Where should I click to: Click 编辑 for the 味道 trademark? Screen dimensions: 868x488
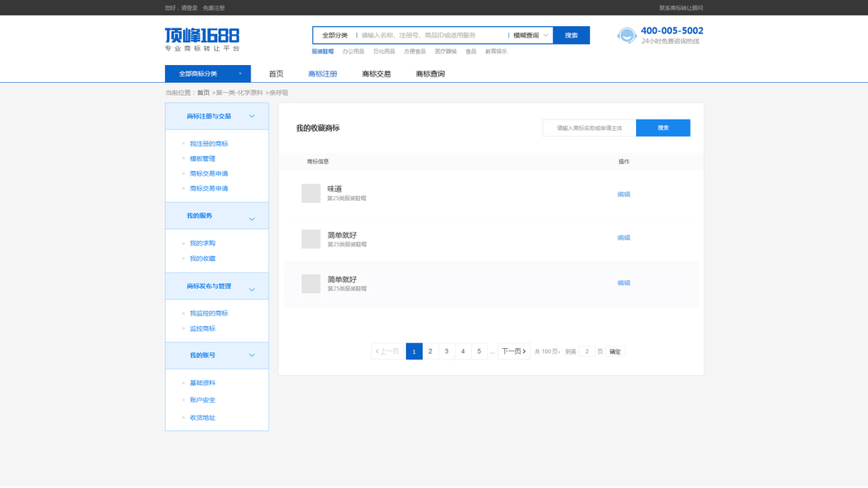624,194
